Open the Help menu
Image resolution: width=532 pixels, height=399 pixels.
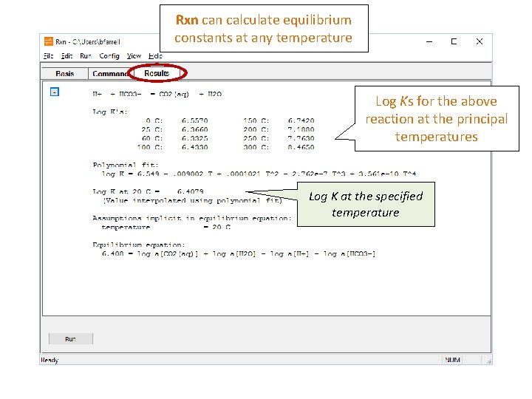155,56
